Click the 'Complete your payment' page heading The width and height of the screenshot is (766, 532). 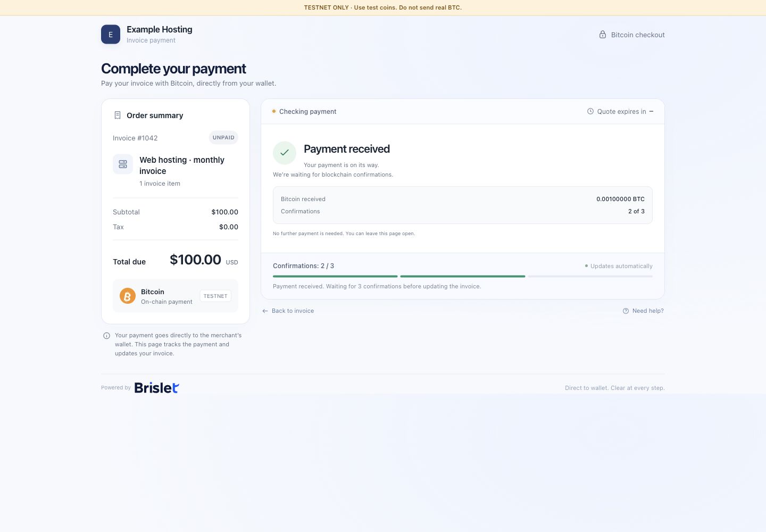(x=173, y=69)
